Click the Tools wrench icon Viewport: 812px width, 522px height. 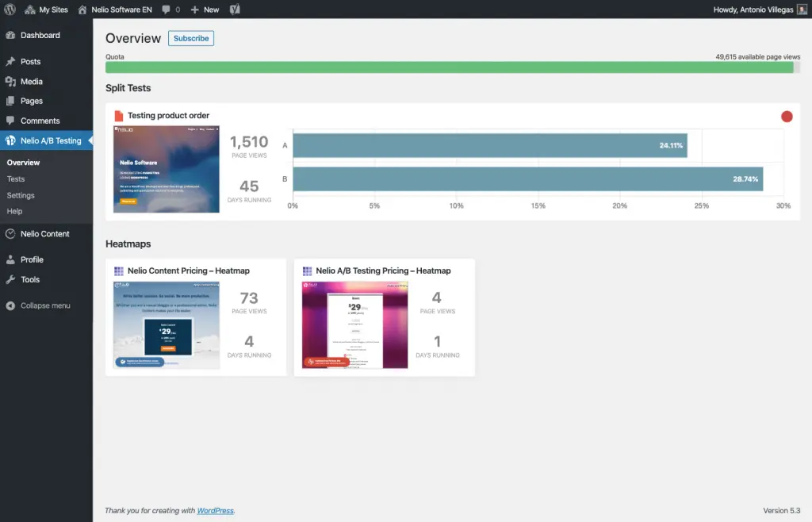coord(10,279)
